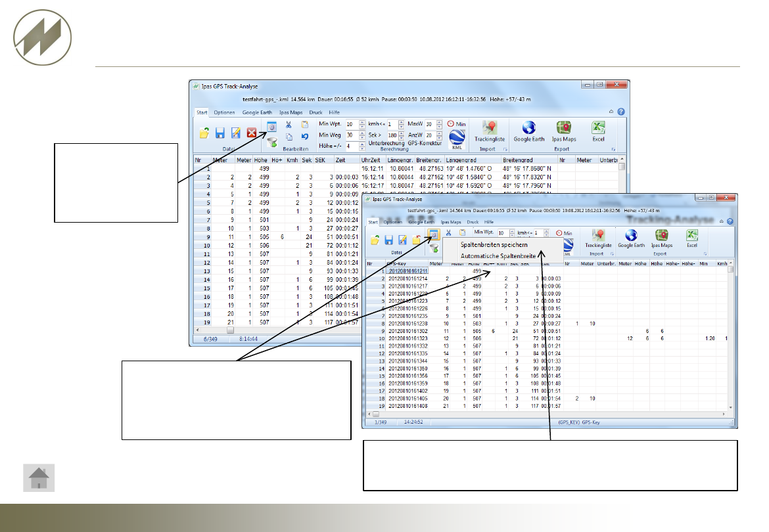This screenshot has width=769, height=532.
Task: Open Hilfe tab in back window
Action: (x=335, y=112)
